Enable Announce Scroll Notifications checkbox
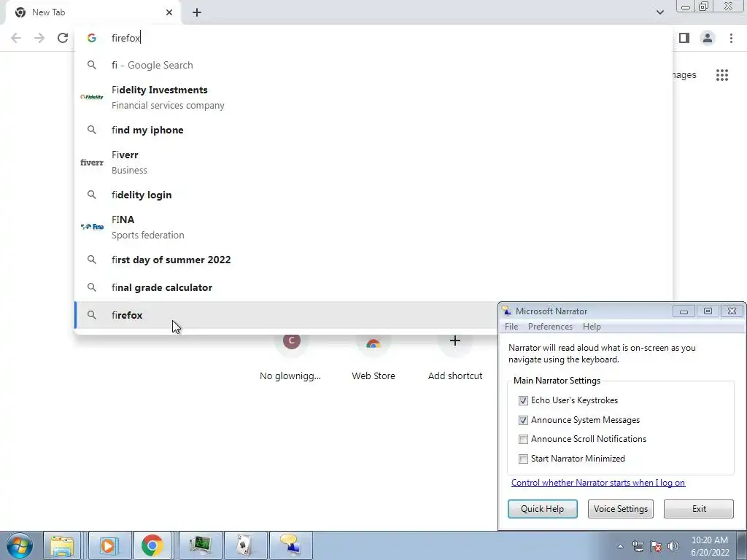The height and width of the screenshot is (560, 747). click(x=523, y=439)
